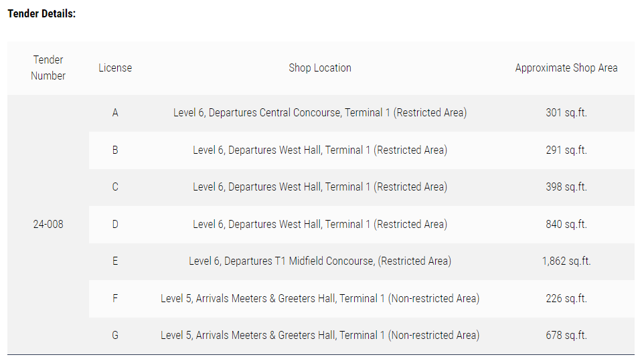The width and height of the screenshot is (644, 359).
Task: Select the Tender Number column header
Action: tap(48, 68)
